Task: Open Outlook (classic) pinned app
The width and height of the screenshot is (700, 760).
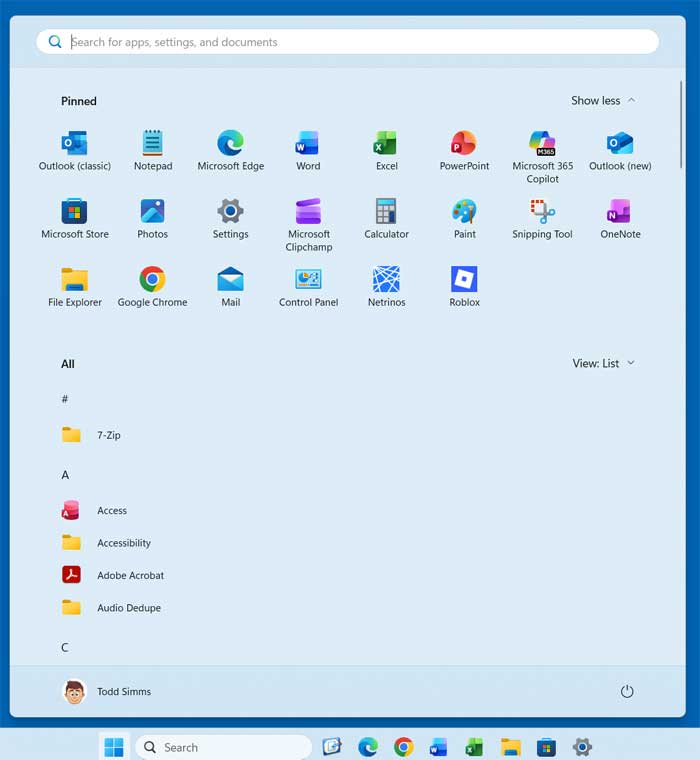Action: [x=75, y=150]
